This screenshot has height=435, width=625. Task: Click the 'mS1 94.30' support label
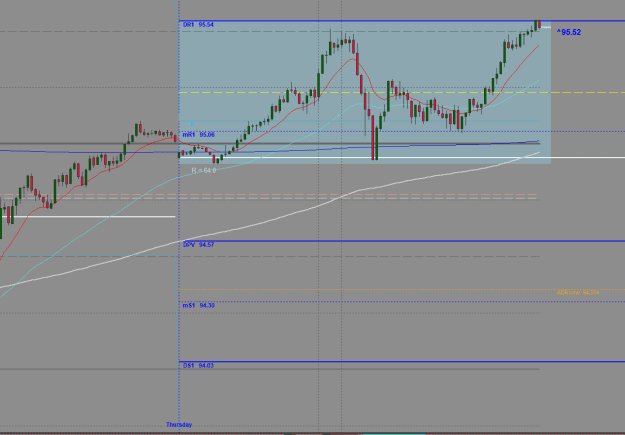tap(199, 306)
